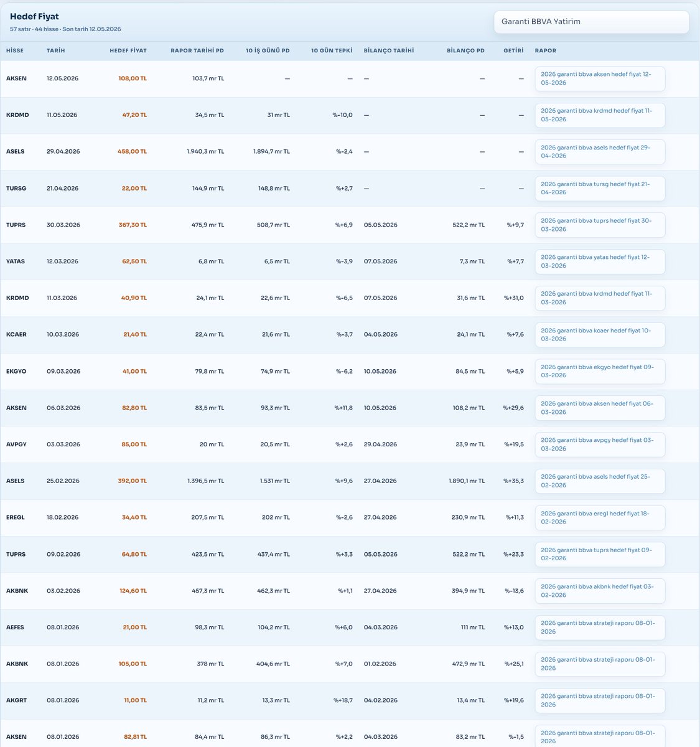Screen dimensions: 700x747
Task: Open eregl hedef fiyat 18-02-2026 report
Action: pyautogui.click(x=600, y=518)
